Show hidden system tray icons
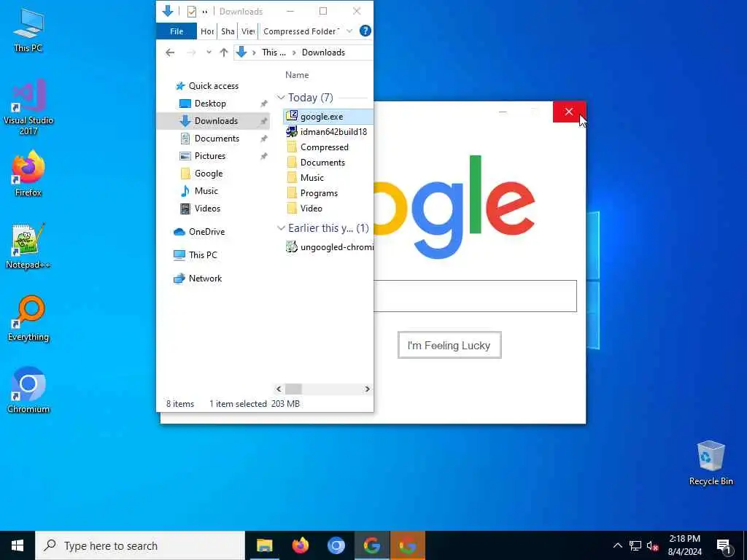The width and height of the screenshot is (747, 560). [617, 545]
